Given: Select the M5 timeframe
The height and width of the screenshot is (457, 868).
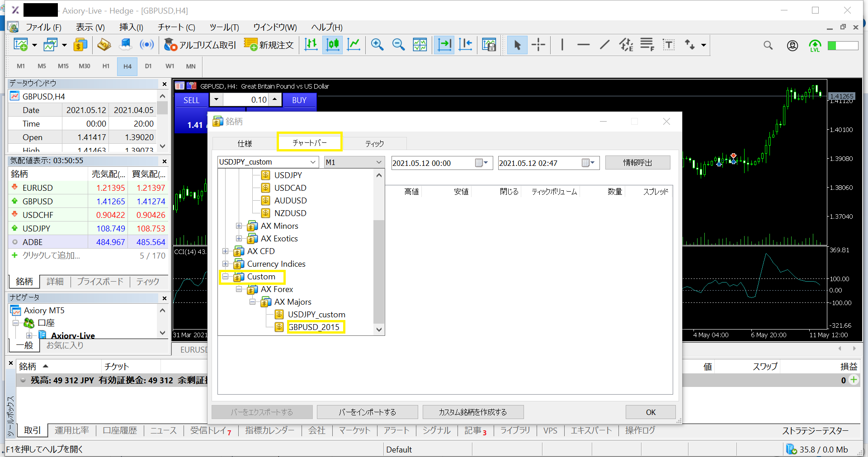Looking at the screenshot, I should tap(42, 66).
